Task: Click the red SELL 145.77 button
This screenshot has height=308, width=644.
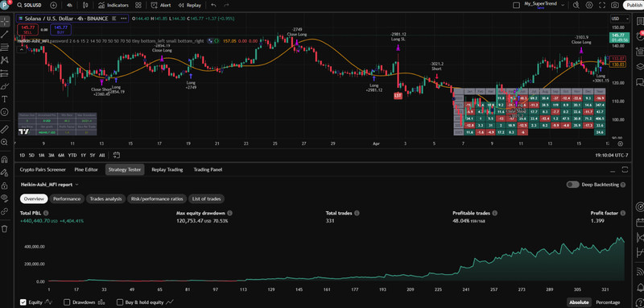Action: point(28,30)
